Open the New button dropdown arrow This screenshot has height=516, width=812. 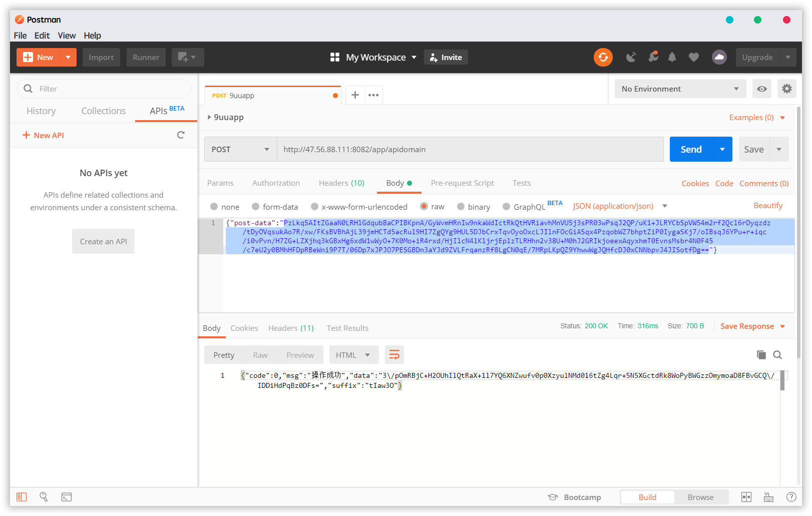coord(68,57)
